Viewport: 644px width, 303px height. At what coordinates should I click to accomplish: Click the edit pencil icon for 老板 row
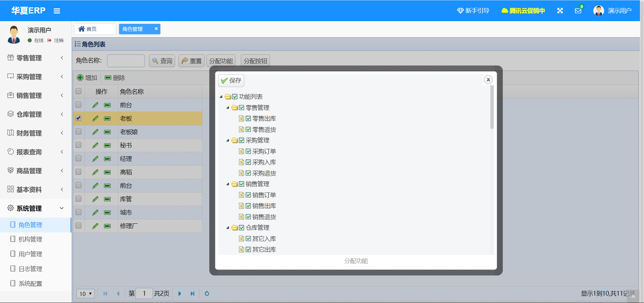pos(95,118)
